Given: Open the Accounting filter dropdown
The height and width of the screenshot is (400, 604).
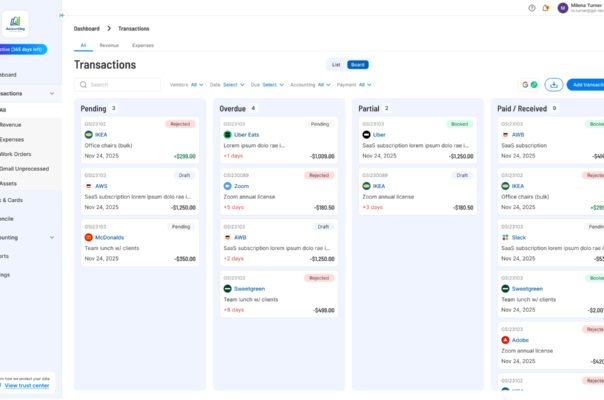Looking at the screenshot, I should tap(310, 85).
